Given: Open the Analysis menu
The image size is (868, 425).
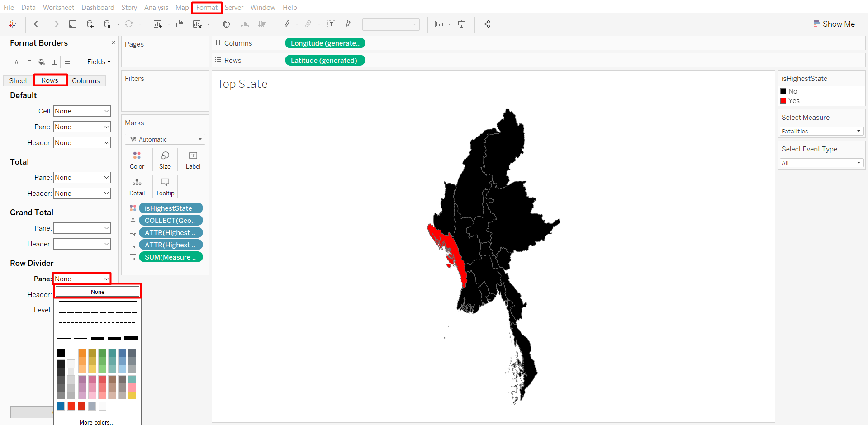Looking at the screenshot, I should (x=156, y=8).
